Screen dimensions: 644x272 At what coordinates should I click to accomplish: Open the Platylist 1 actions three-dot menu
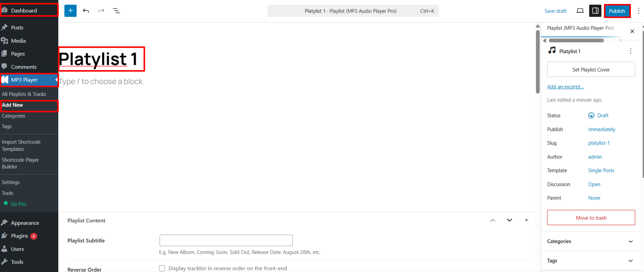(630, 51)
